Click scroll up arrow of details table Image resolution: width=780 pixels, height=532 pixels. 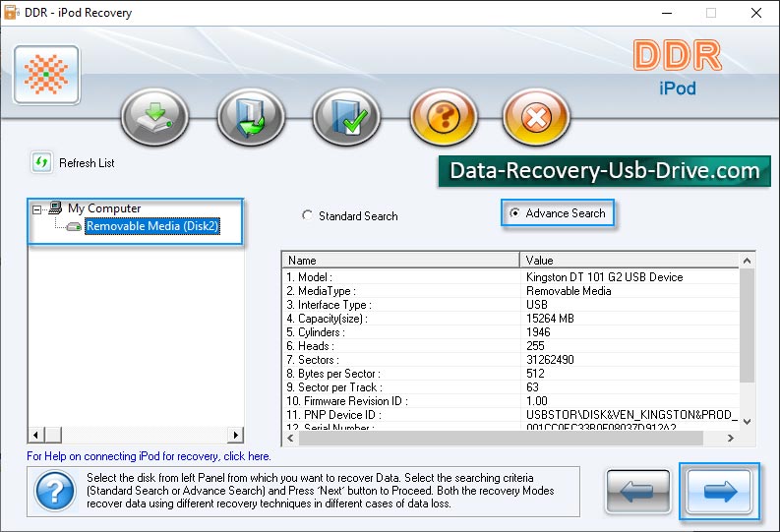(x=748, y=261)
